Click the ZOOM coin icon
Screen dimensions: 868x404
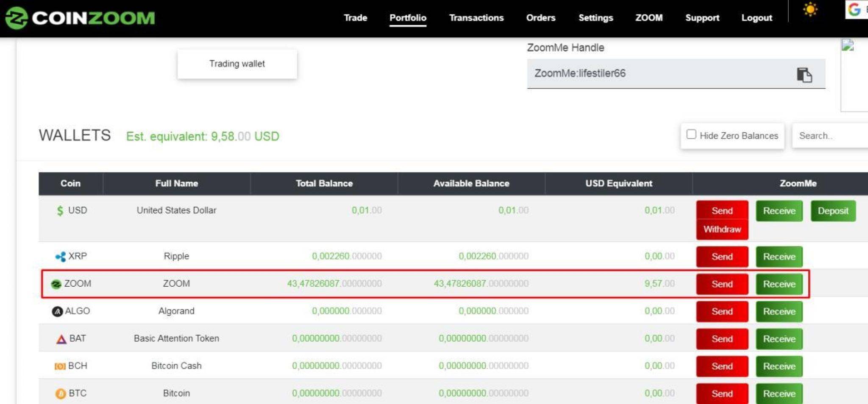[x=56, y=284]
